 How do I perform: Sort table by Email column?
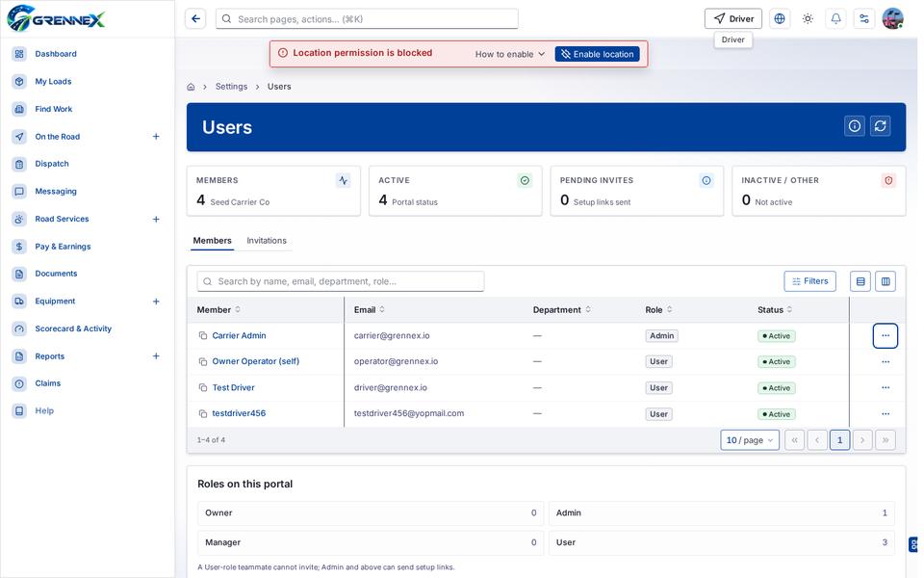(370, 309)
